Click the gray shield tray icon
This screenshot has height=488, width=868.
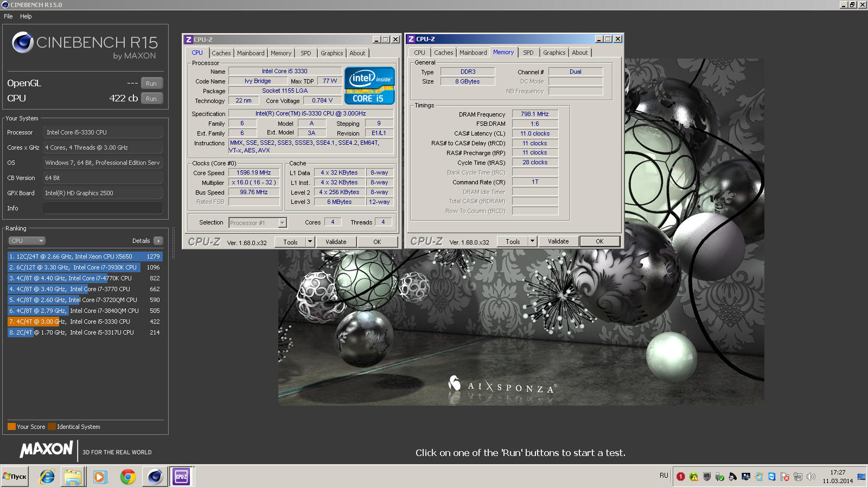[706, 477]
